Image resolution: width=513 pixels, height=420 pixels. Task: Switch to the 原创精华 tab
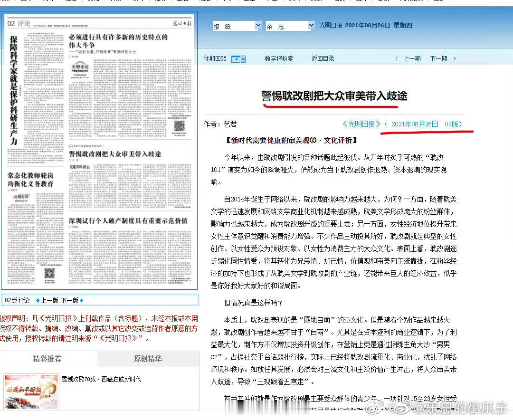click(x=148, y=359)
